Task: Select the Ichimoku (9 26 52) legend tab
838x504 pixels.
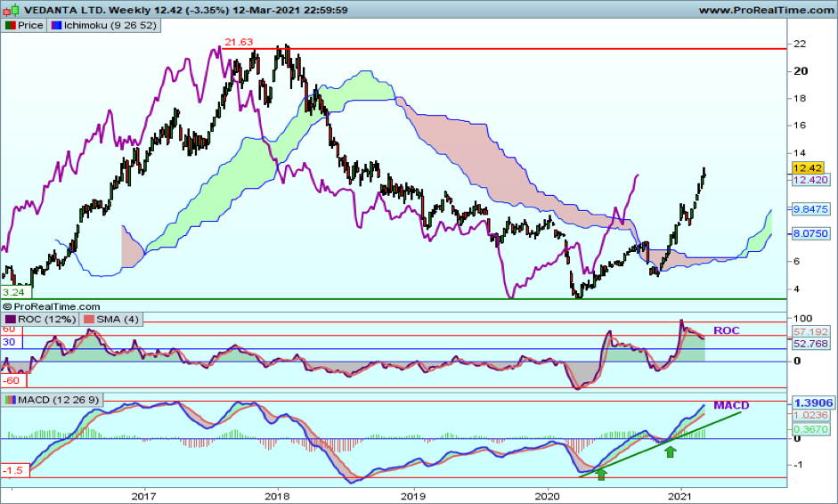Action: (x=103, y=25)
